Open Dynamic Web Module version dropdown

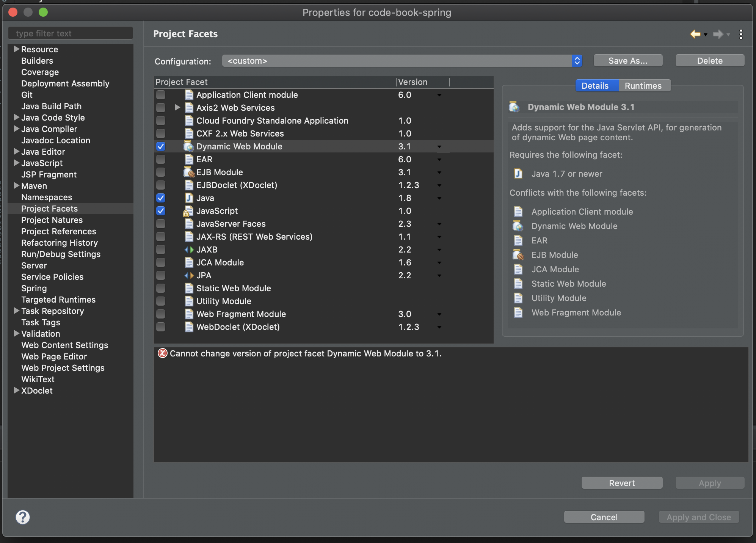click(439, 147)
